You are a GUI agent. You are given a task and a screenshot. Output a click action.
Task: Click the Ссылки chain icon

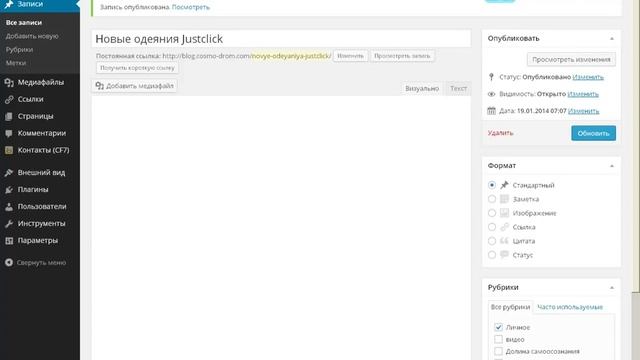[x=9, y=99]
